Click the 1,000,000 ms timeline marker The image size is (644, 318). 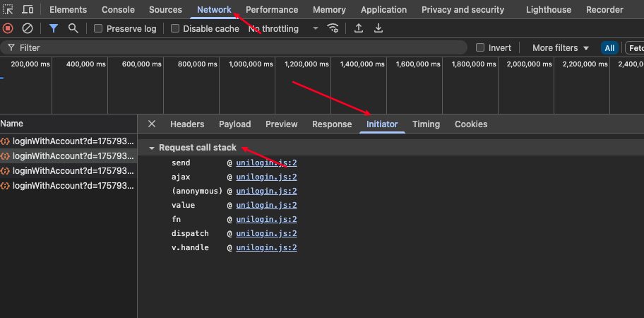click(x=251, y=64)
